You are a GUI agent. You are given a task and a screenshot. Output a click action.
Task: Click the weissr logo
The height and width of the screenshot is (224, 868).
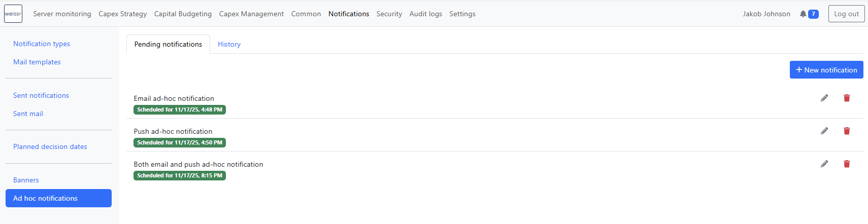(13, 14)
